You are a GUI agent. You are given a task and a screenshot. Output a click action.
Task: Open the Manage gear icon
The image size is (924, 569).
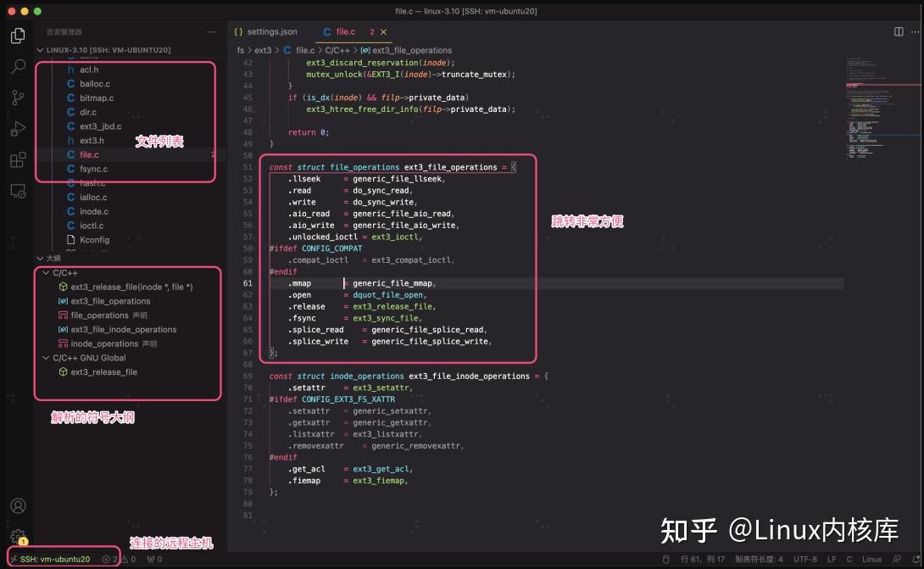point(18,537)
